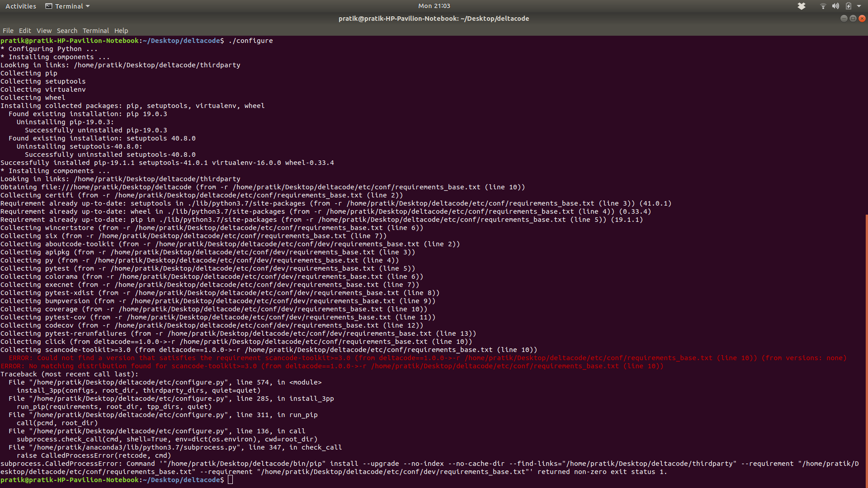Click red 'ERROR: No matching distribution' line

coord(332,366)
